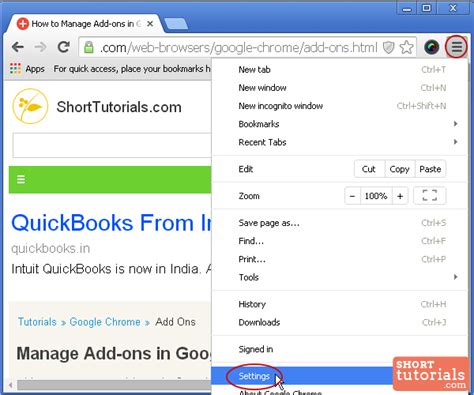Open History from menu
Viewport: 474px width, 395px height.
click(340, 304)
